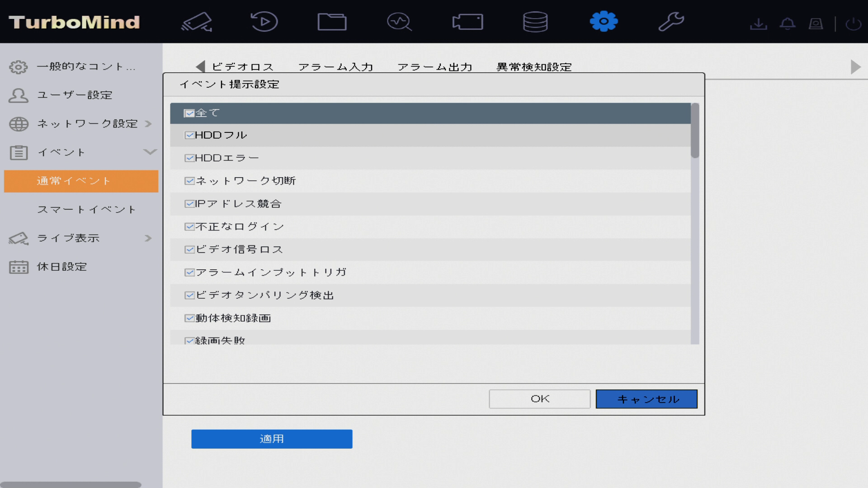This screenshot has height=488, width=868.
Task: Uncheck the 全て select-all checkbox
Action: (189, 113)
